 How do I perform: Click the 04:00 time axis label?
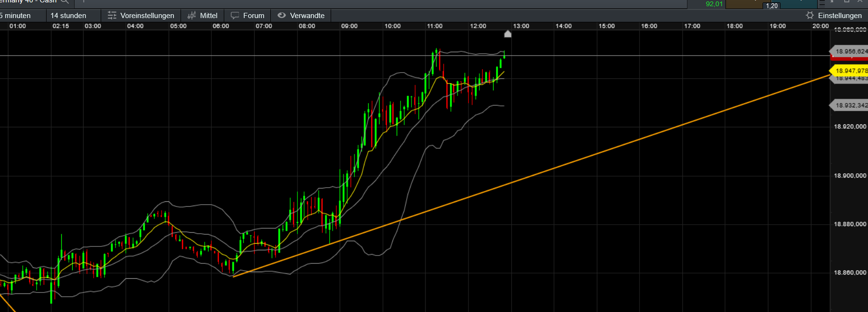pos(135,26)
